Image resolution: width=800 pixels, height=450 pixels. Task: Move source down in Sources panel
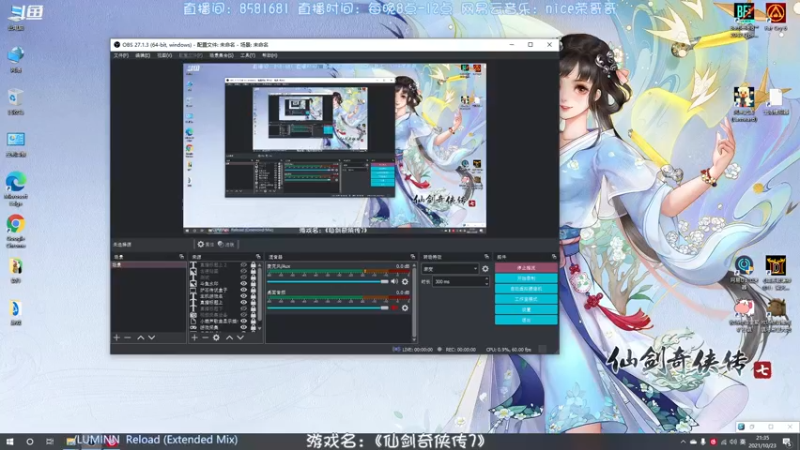240,338
